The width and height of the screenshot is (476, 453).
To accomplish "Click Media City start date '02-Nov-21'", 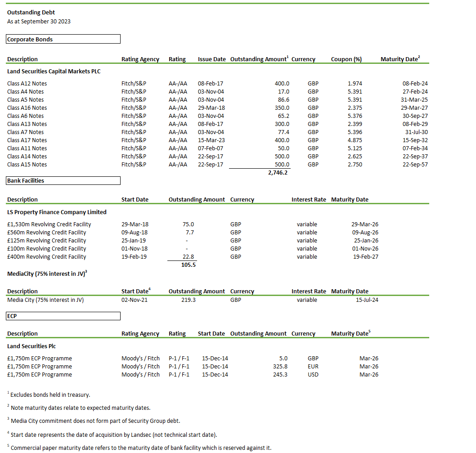I will click(x=135, y=300).
